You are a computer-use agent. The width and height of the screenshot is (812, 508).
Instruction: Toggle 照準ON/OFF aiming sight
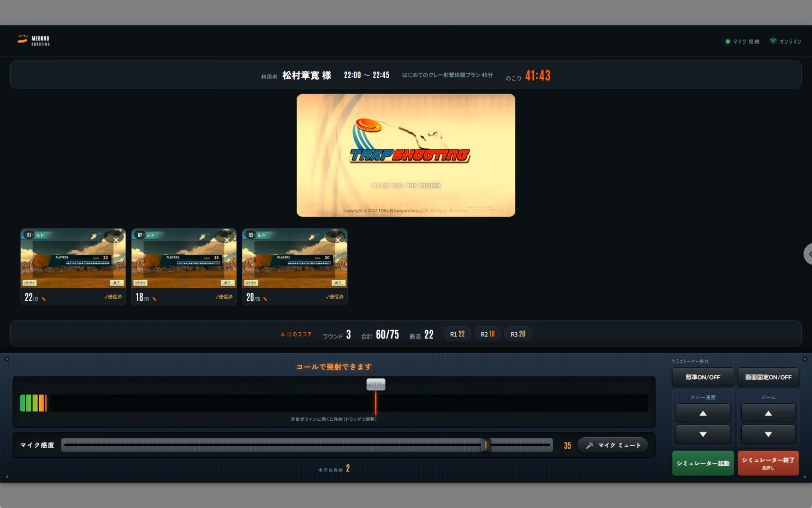coord(703,377)
